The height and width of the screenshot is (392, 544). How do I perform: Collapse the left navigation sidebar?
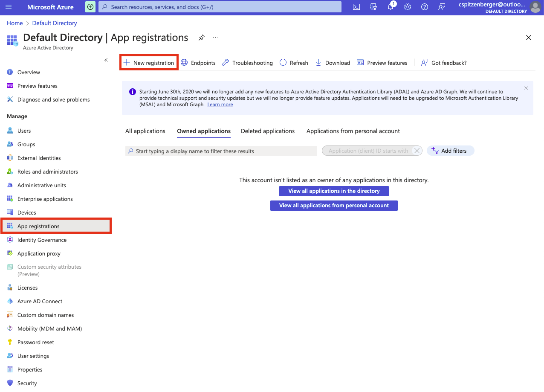(x=106, y=60)
